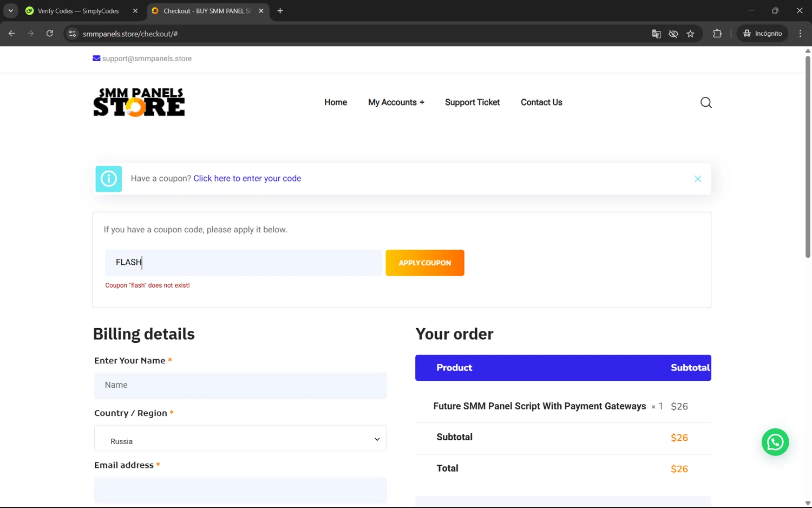
Task: Click the SMM Panels Store logo
Action: coord(139,102)
